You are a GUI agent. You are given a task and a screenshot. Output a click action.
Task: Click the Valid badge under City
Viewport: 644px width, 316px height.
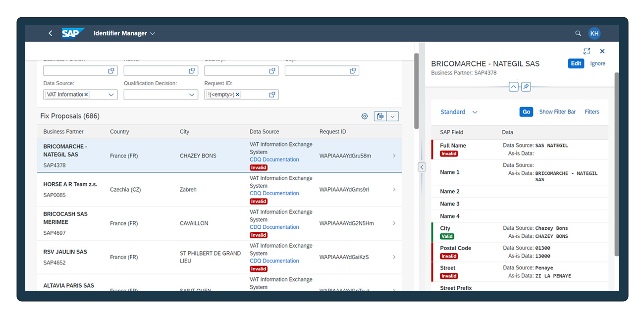(x=447, y=236)
